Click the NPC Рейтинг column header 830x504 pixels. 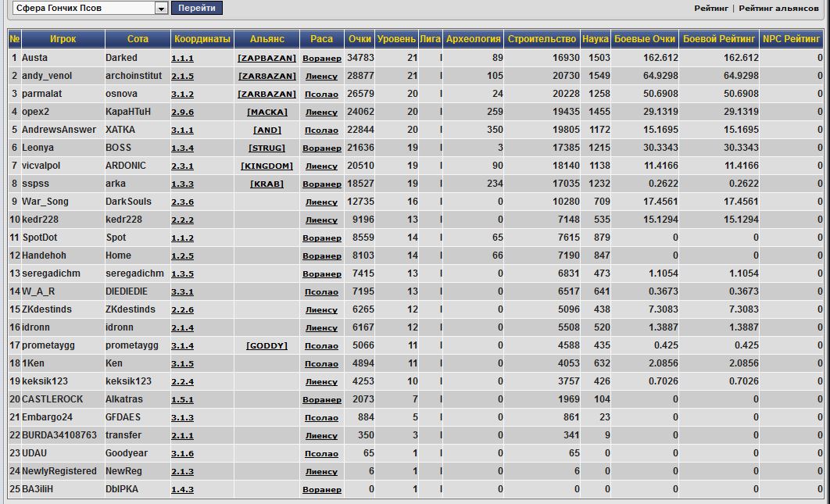tap(792, 39)
